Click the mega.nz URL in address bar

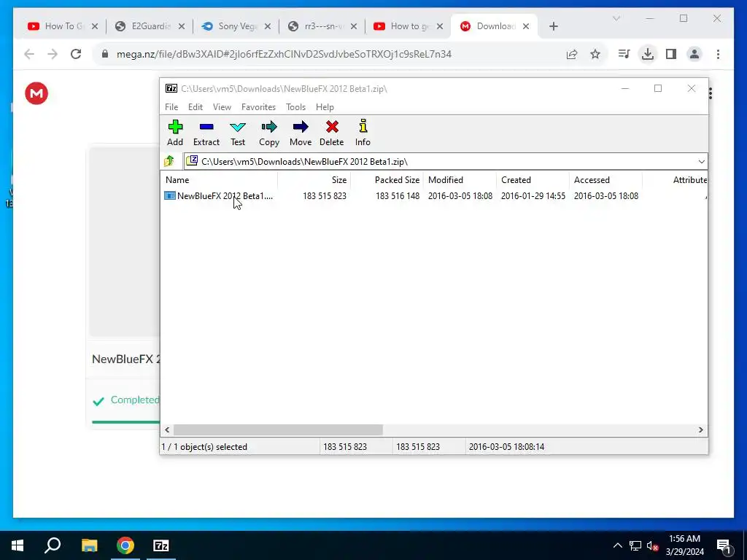[x=284, y=54]
